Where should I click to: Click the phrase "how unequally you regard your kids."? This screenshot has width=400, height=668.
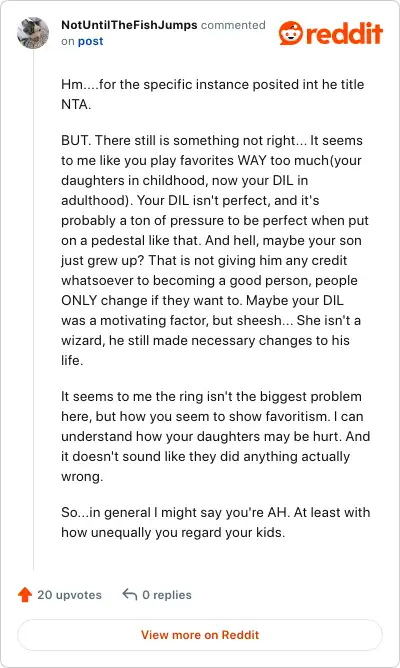pyautogui.click(x=173, y=533)
